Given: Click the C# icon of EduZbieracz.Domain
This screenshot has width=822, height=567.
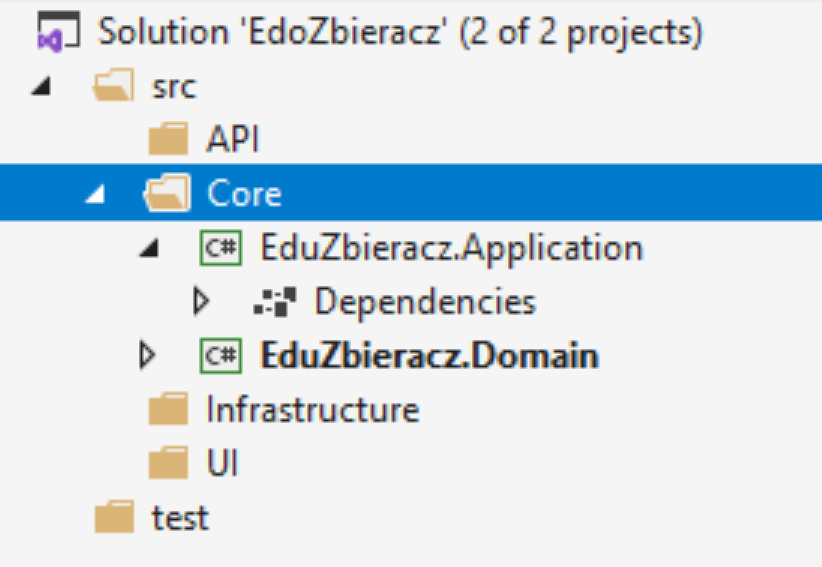Looking at the screenshot, I should pyautogui.click(x=221, y=356).
